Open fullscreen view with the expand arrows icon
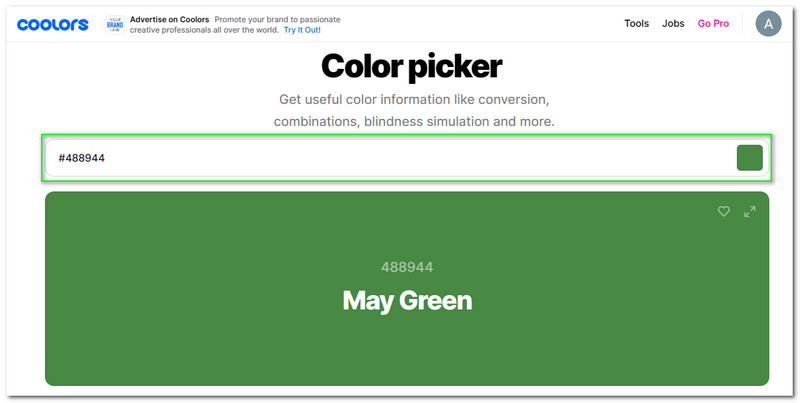The width and height of the screenshot is (800, 403). 750,211
